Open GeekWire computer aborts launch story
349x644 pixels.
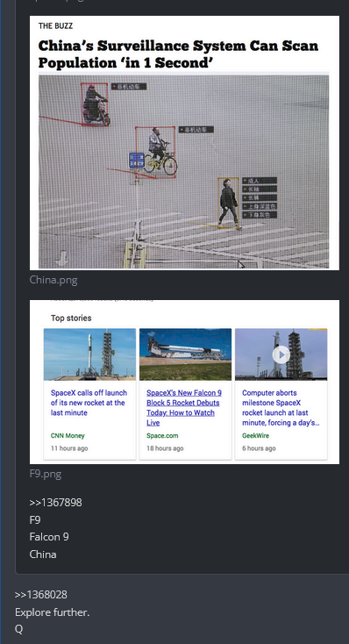click(x=281, y=407)
